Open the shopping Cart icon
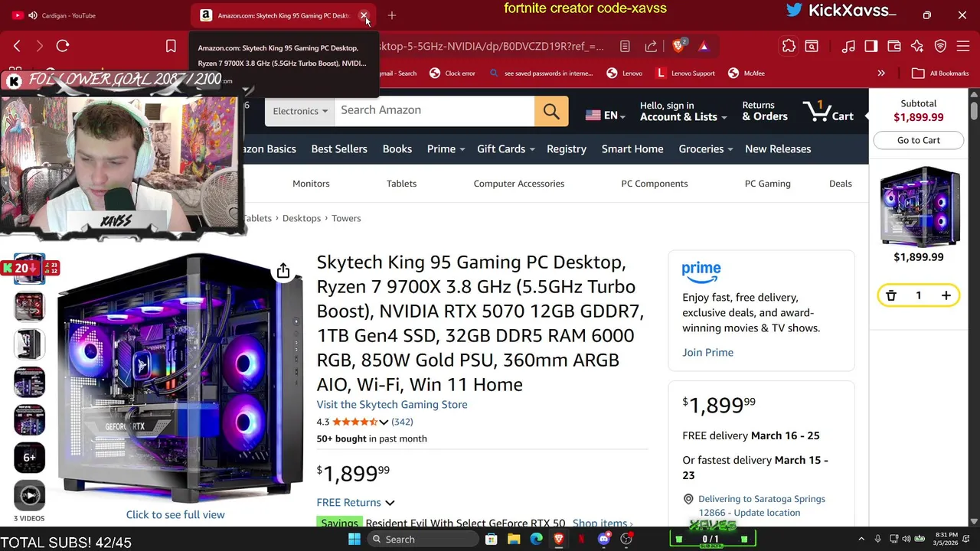This screenshot has width=980, height=551. 828,111
